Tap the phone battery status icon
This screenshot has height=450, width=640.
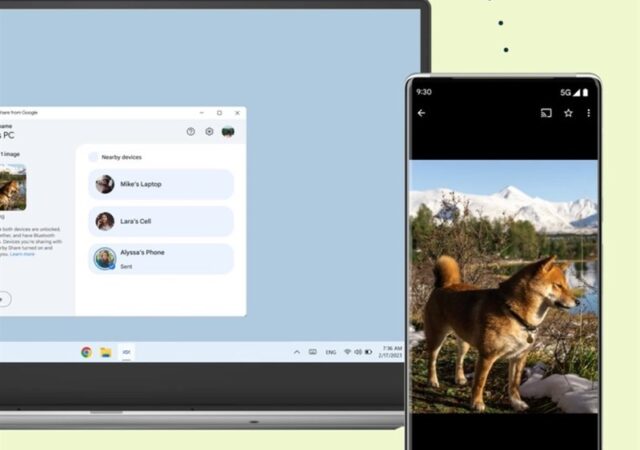pos(585,93)
